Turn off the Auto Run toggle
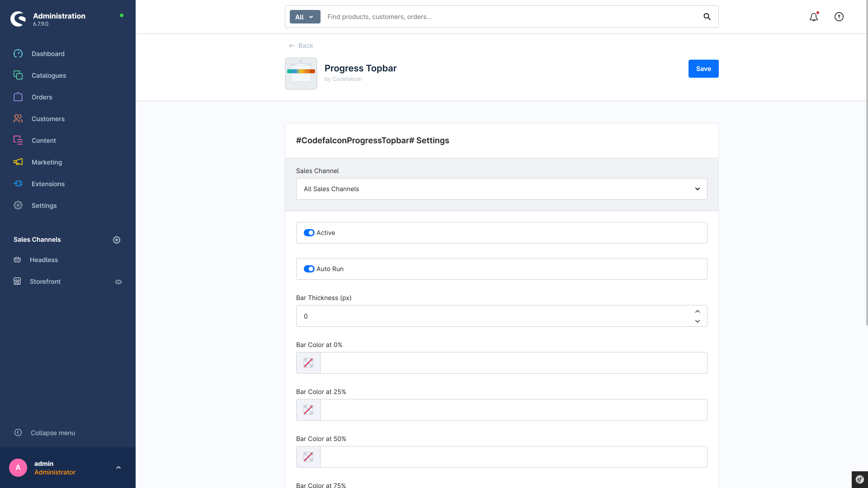The image size is (868, 488). pos(309,269)
